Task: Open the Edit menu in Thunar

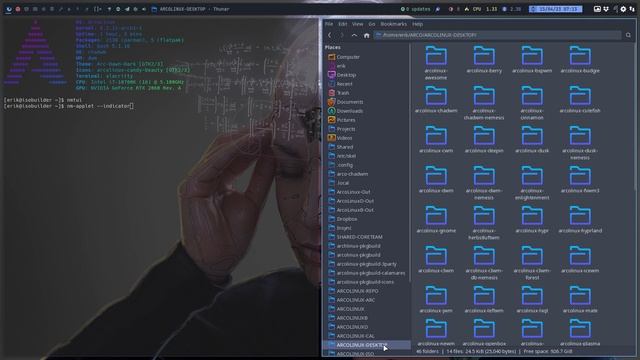Action: [x=342, y=24]
